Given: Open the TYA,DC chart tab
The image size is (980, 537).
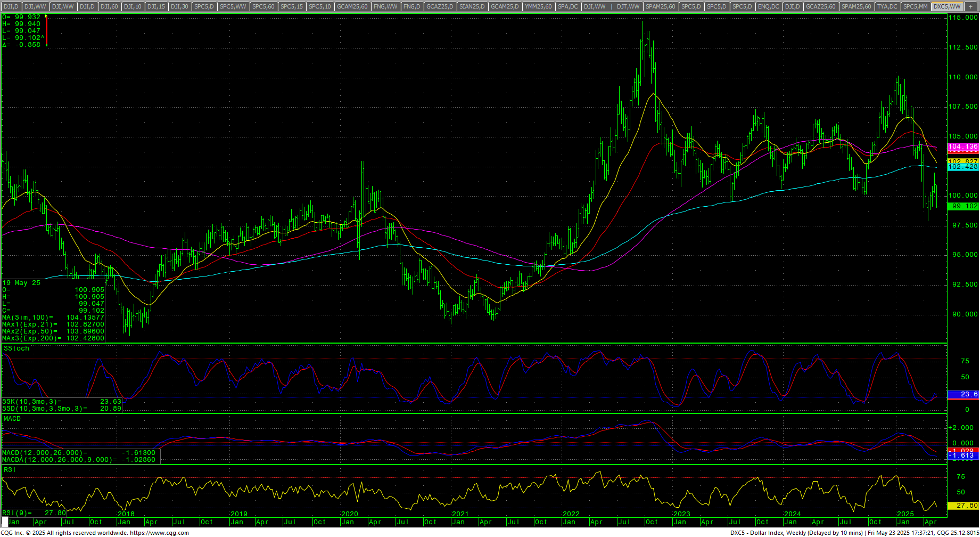Looking at the screenshot, I should click(887, 6).
